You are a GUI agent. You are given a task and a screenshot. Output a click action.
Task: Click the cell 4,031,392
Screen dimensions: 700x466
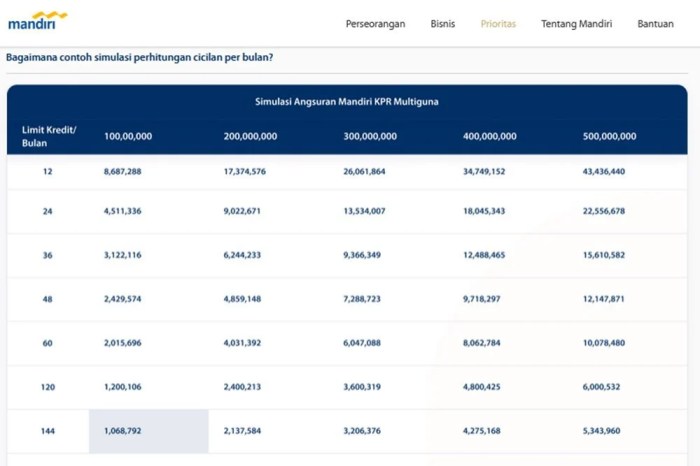coord(242,343)
